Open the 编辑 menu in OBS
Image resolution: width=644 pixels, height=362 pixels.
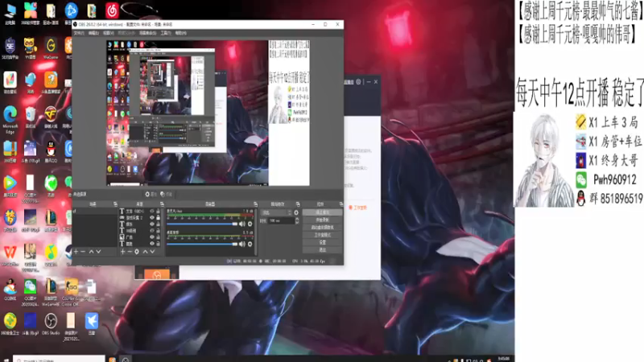pyautogui.click(x=93, y=33)
